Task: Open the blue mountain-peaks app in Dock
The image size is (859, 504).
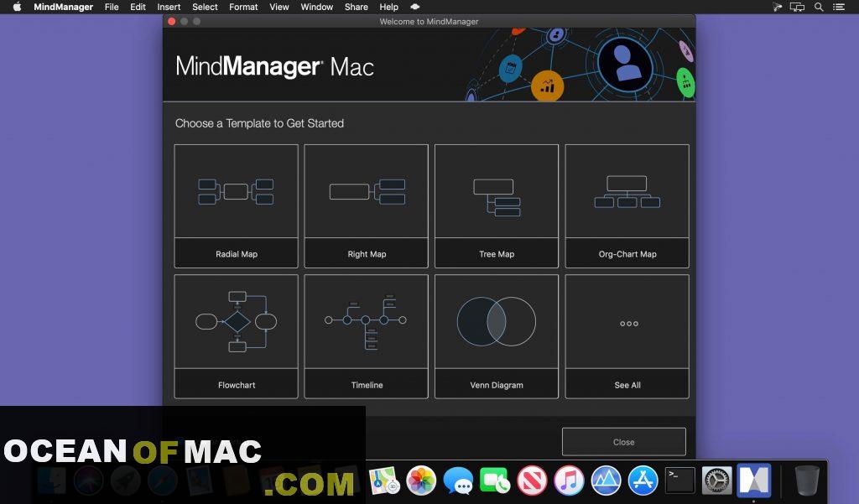Action: click(x=606, y=481)
